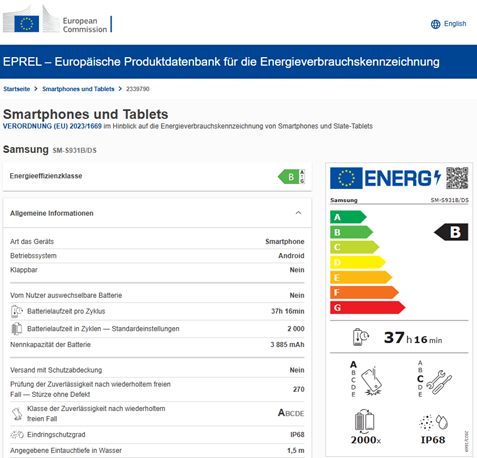Screen dimensions: 477x458
Task: Click the European Commission logo
Action: click(56, 19)
